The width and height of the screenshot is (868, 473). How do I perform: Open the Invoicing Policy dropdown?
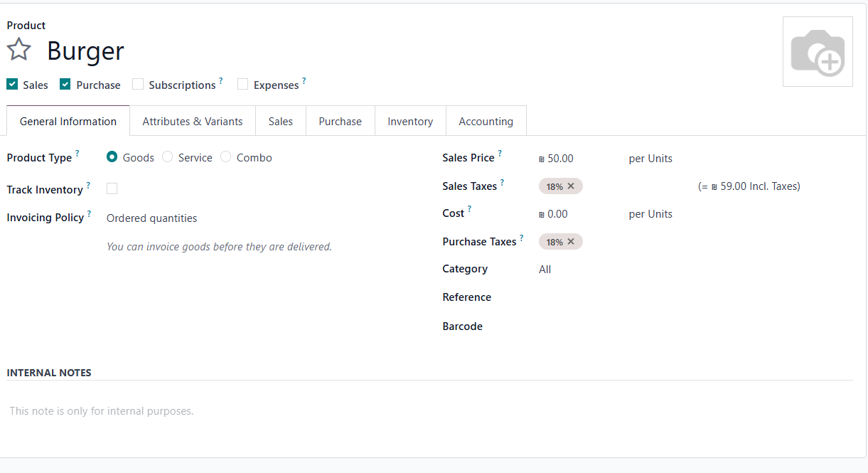pyautogui.click(x=152, y=218)
